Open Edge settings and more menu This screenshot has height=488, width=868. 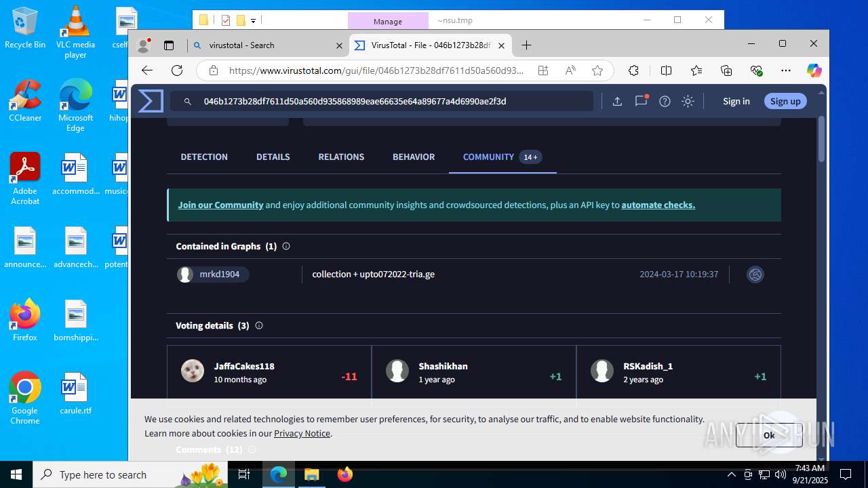pyautogui.click(x=786, y=70)
